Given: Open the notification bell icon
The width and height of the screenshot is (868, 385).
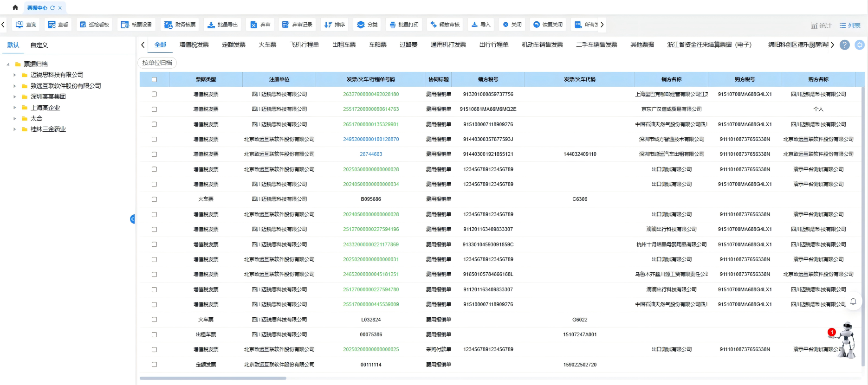Looking at the screenshot, I should [853, 302].
